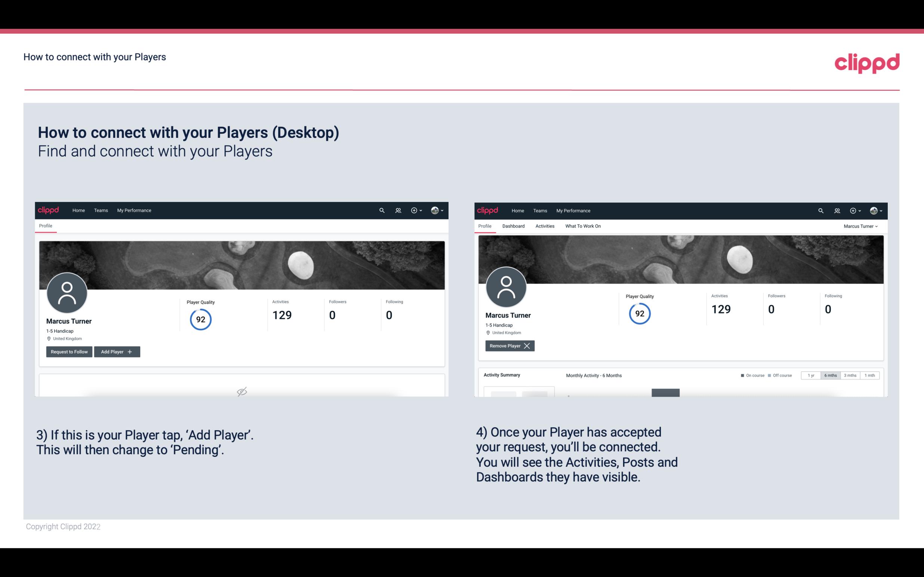The height and width of the screenshot is (577, 924).
Task: Open the globe/region dropdown in left navbar
Action: [436, 210]
